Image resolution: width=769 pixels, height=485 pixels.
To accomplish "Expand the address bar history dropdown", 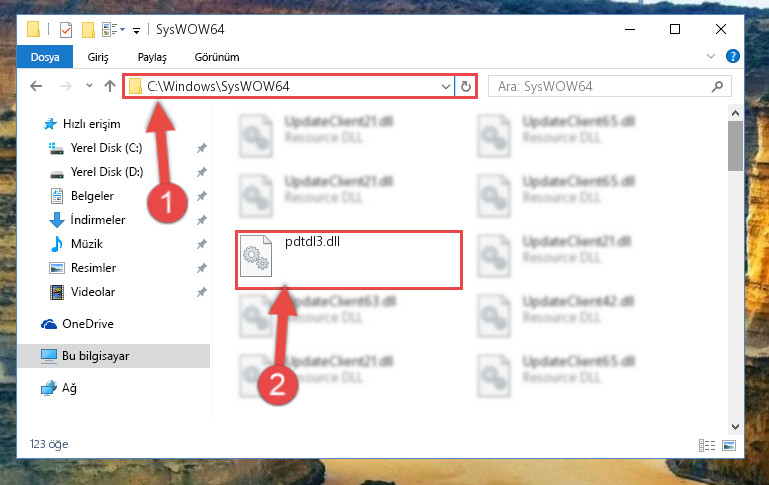I will point(445,87).
